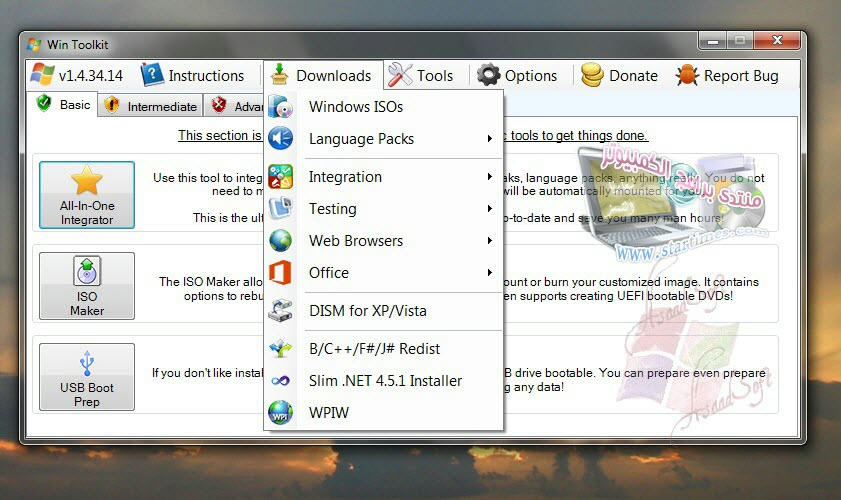Image resolution: width=841 pixels, height=500 pixels.
Task: Click the ISO Maker disc icon
Action: pyautogui.click(x=87, y=271)
